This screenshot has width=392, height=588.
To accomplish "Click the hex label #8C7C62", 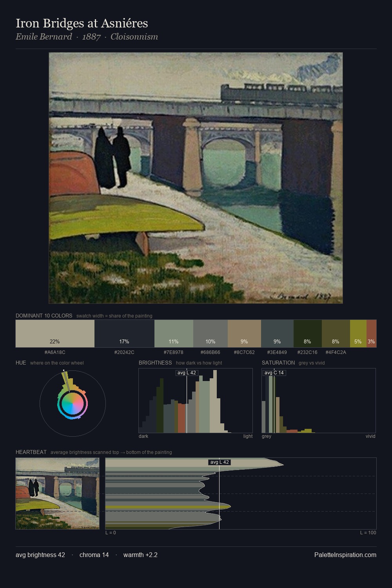I will [x=244, y=352].
